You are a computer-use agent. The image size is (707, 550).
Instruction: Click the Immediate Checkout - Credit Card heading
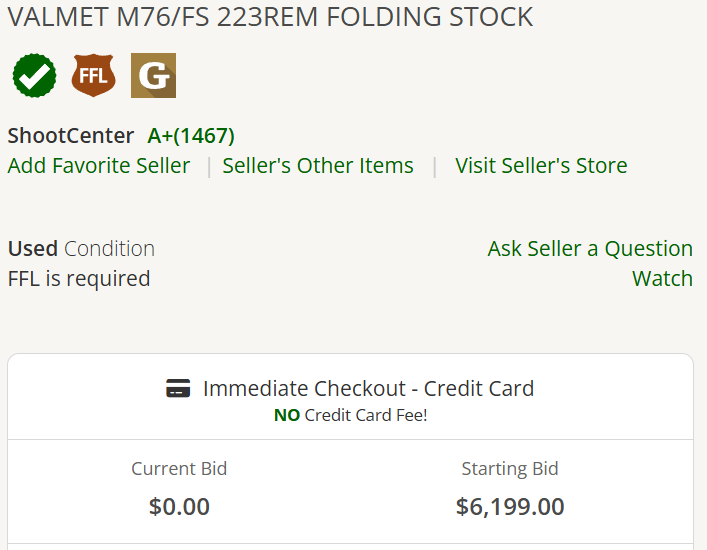368,389
